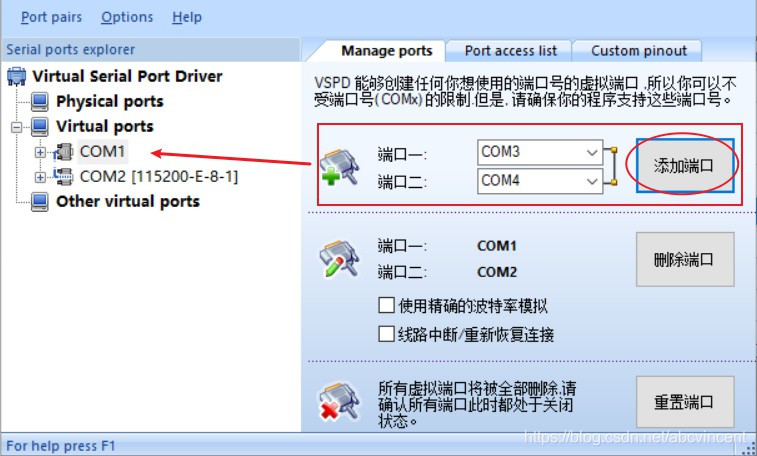Expand the COM1 tree node
The image size is (757, 456).
click(40, 152)
